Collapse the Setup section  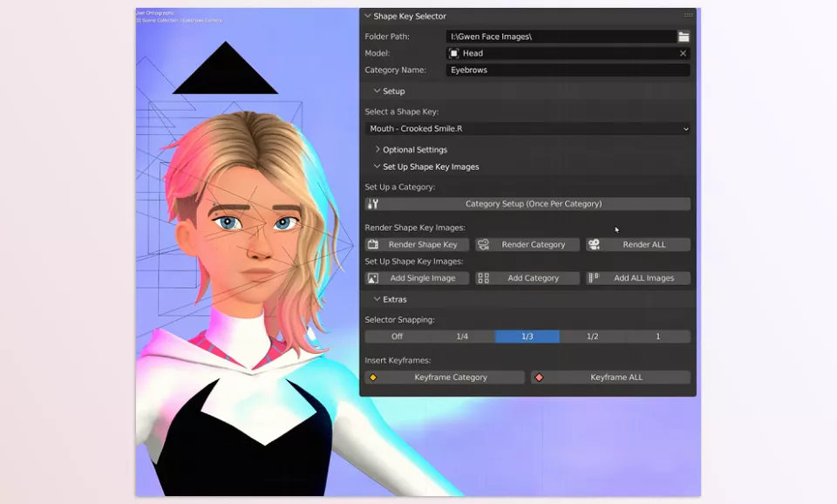377,92
